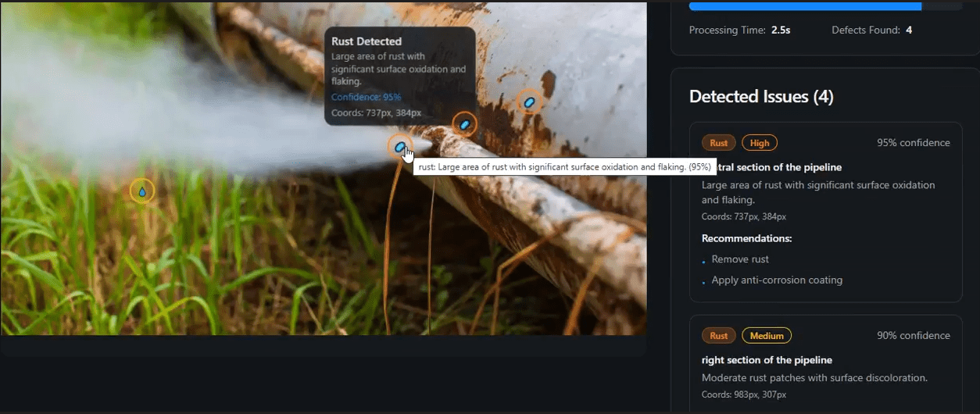Click the water leak droplet marker in the grass

point(142,191)
